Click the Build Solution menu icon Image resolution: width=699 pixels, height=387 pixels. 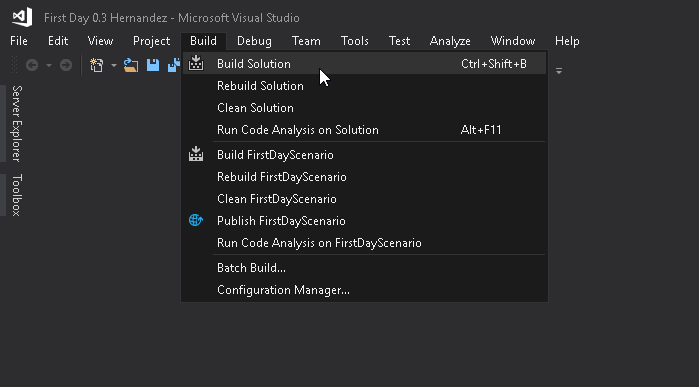point(196,63)
